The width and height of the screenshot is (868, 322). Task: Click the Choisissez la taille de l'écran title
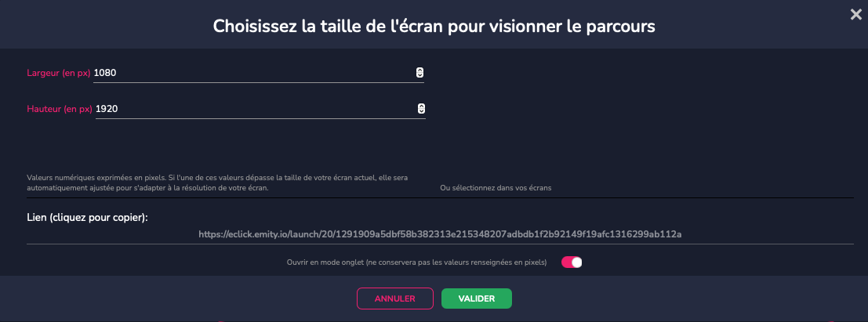coord(434,26)
